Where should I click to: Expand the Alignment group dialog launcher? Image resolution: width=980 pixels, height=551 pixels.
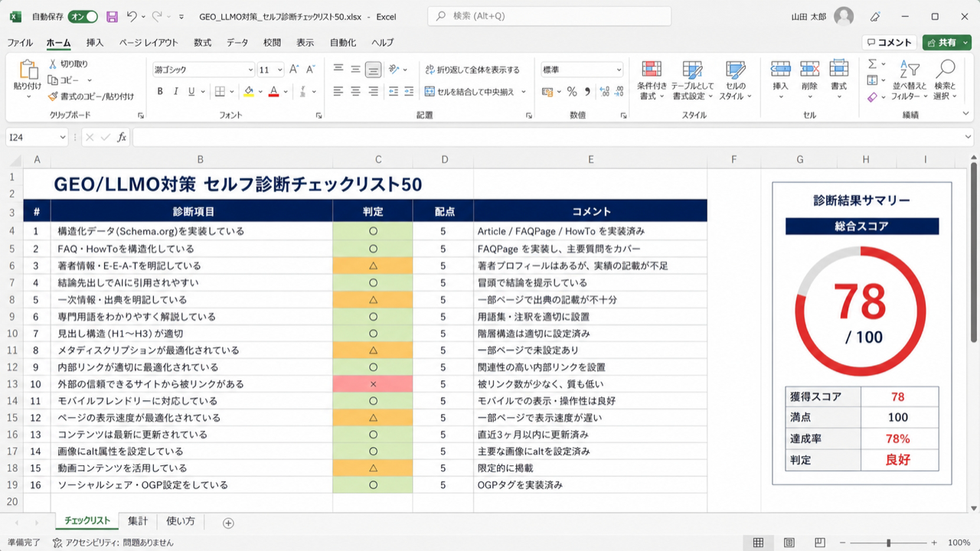coord(529,116)
